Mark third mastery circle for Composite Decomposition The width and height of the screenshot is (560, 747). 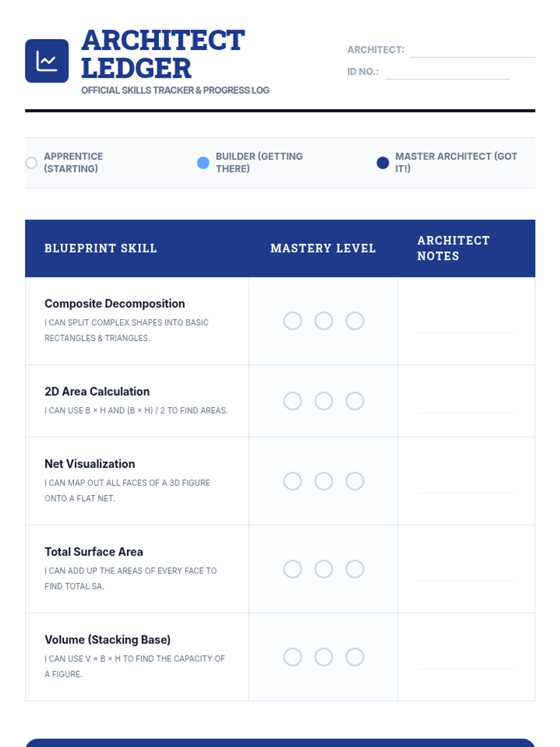click(x=355, y=321)
